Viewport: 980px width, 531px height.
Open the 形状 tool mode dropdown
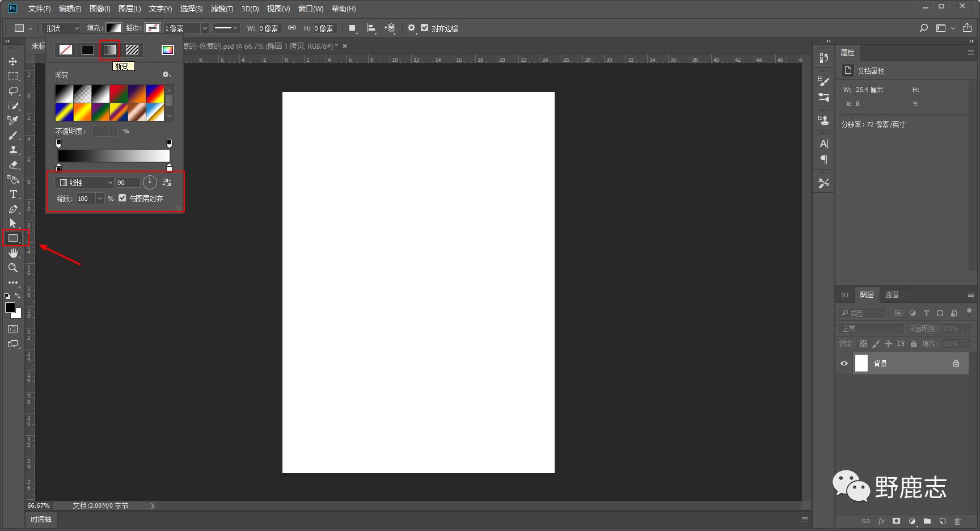coord(62,28)
